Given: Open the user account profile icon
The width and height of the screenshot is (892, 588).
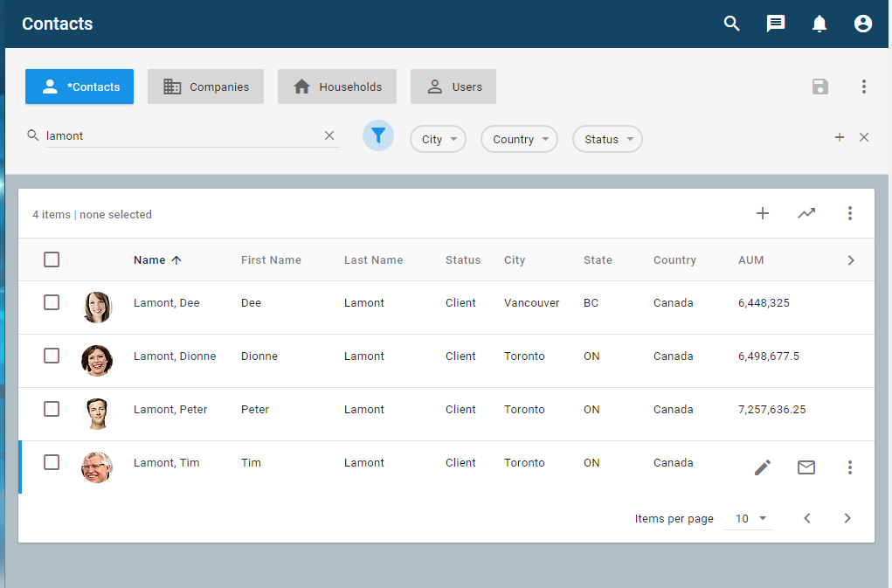Looking at the screenshot, I should coord(863,24).
